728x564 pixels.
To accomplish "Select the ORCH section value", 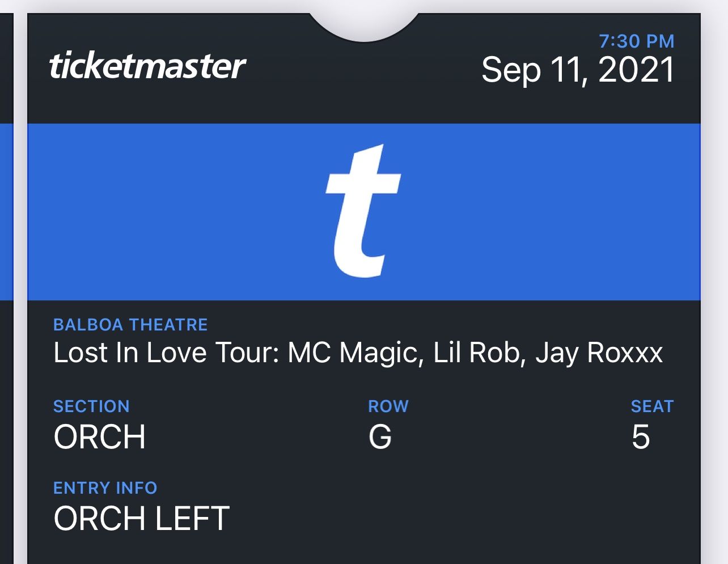I will [100, 437].
